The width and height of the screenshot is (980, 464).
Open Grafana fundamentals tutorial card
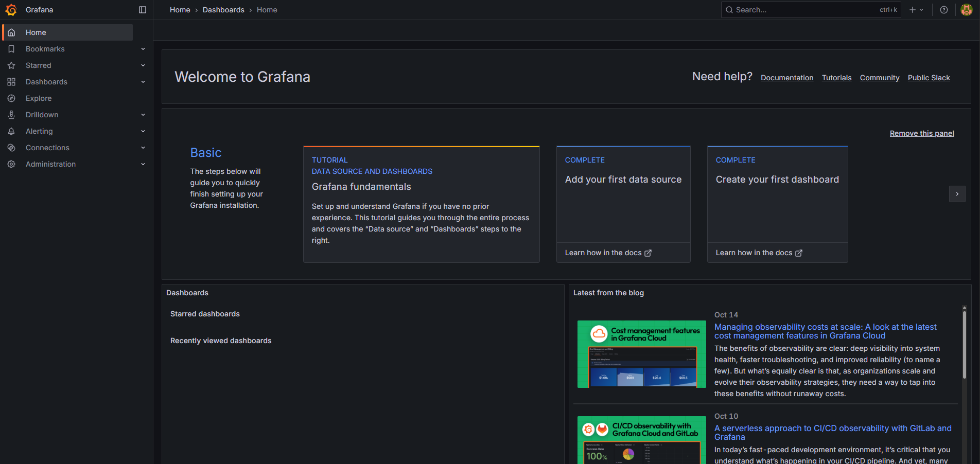coord(422,204)
